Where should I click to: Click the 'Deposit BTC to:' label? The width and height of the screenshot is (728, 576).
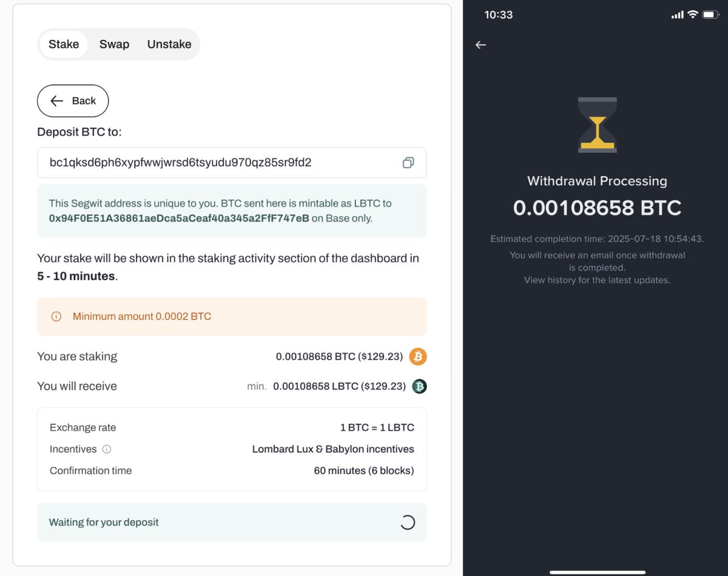point(79,132)
